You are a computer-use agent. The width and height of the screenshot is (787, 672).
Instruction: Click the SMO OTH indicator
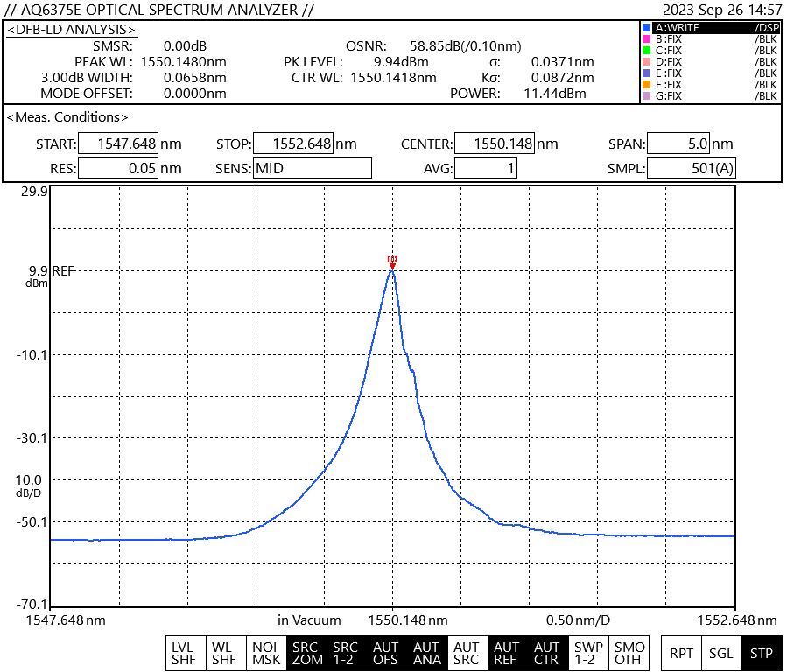coord(628,654)
